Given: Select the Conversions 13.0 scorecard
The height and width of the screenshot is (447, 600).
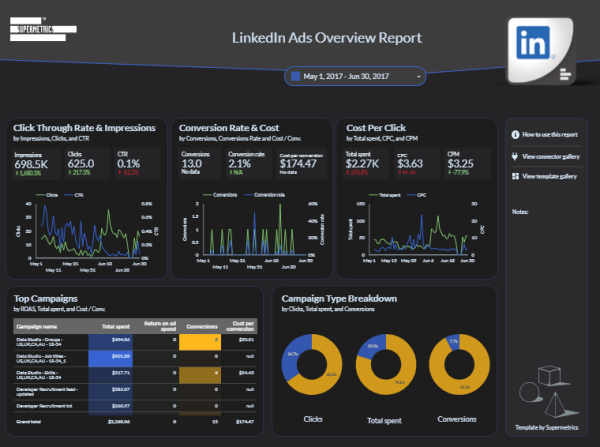Looking at the screenshot, I should pyautogui.click(x=200, y=163).
